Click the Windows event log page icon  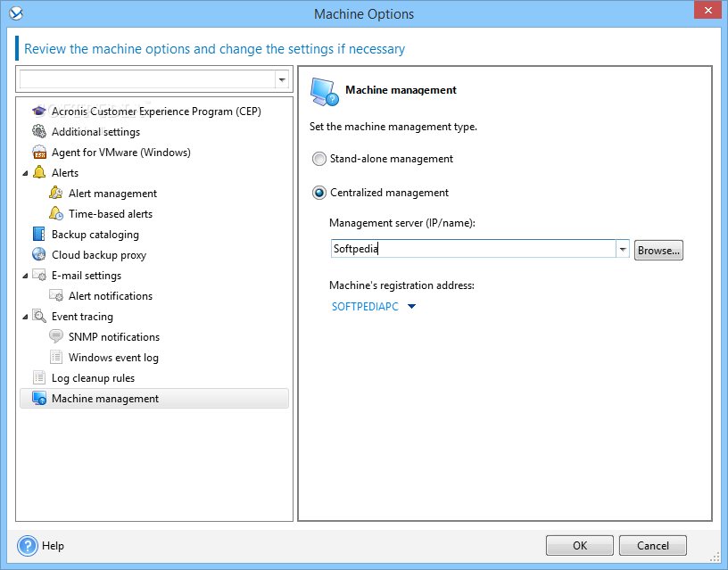[x=55, y=357]
